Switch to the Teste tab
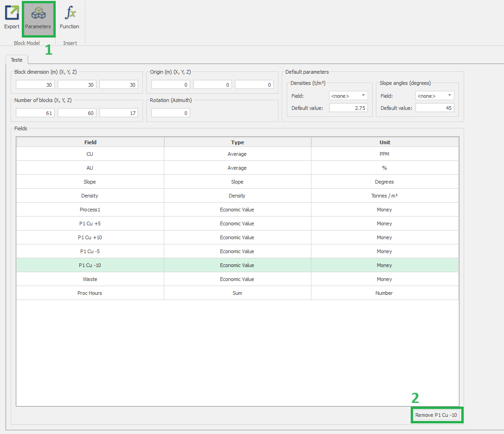Image resolution: width=504 pixels, height=434 pixels. pos(17,60)
